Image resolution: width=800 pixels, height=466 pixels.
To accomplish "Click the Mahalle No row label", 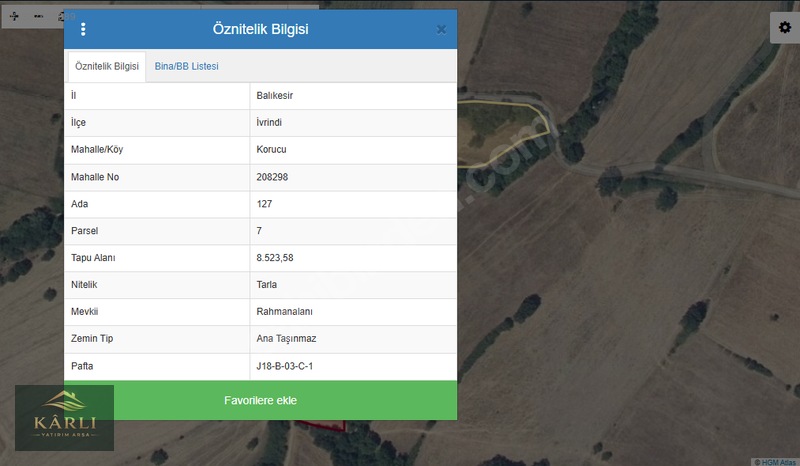I will click(x=95, y=177).
